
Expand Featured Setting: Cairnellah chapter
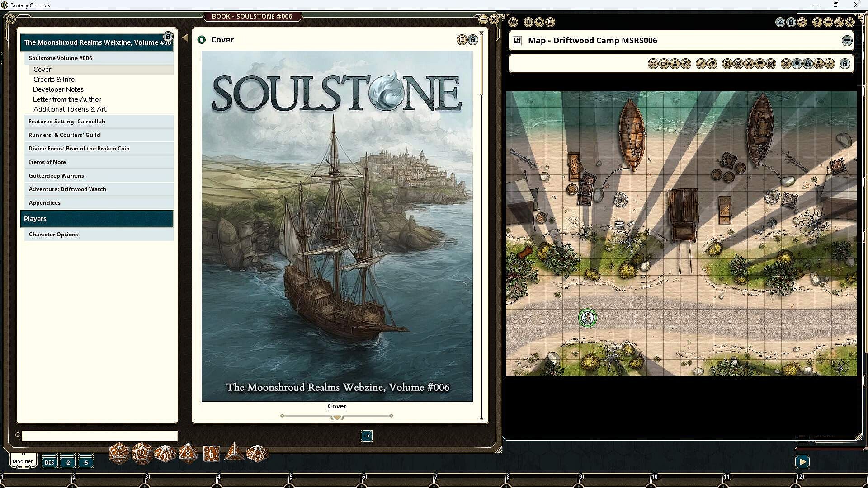(99, 121)
